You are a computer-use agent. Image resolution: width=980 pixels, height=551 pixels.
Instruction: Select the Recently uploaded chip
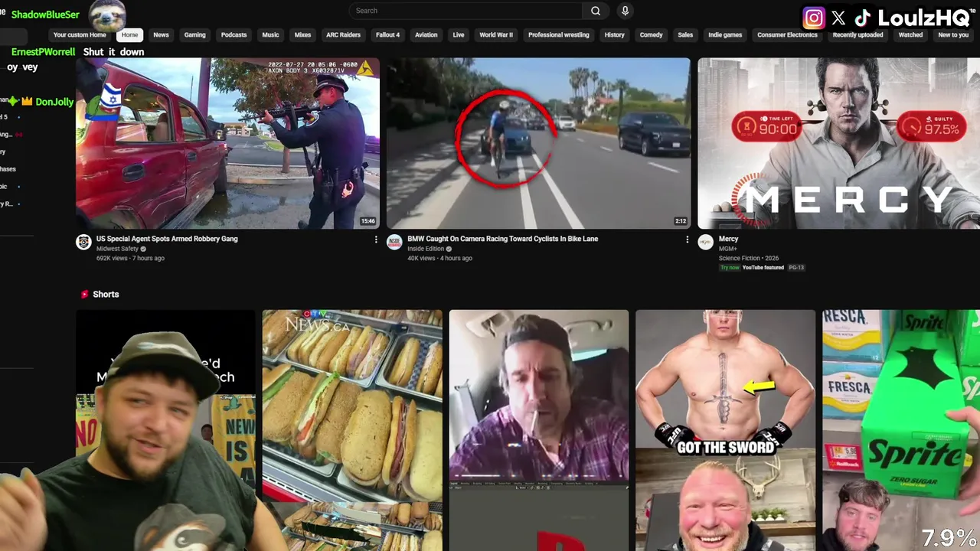(x=857, y=35)
